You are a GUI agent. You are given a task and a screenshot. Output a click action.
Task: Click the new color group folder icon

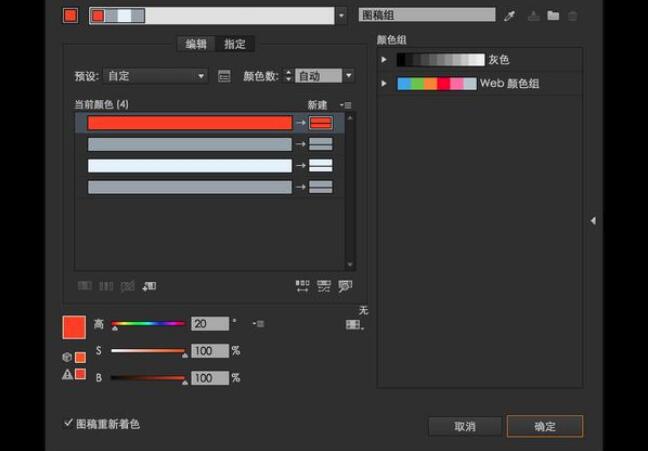point(553,16)
